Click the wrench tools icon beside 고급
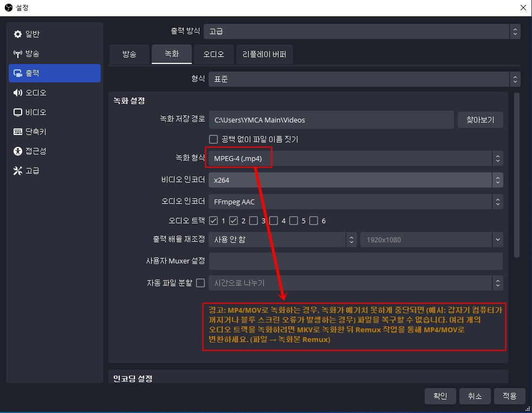The image size is (532, 413). tap(18, 171)
